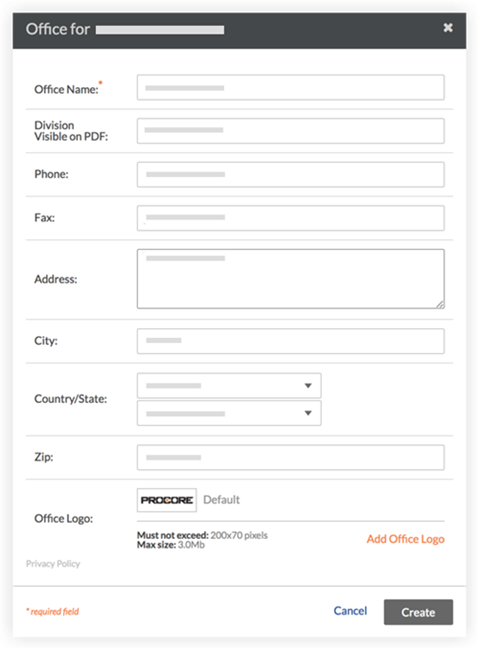Click the Zip input field
Viewport: 479px width, 650px height.
291,457
